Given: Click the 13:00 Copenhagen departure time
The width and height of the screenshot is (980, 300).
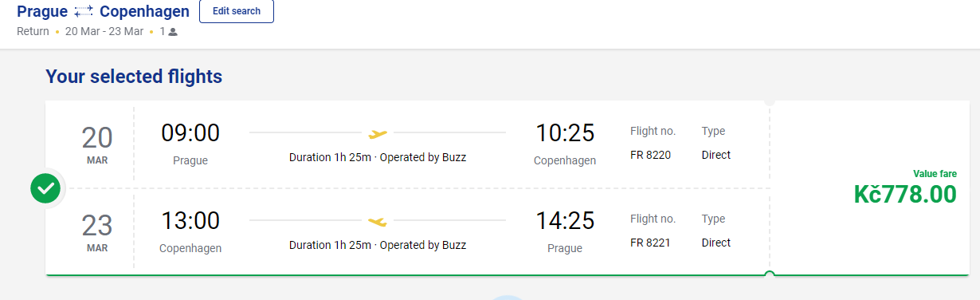Looking at the screenshot, I should pyautogui.click(x=190, y=221).
